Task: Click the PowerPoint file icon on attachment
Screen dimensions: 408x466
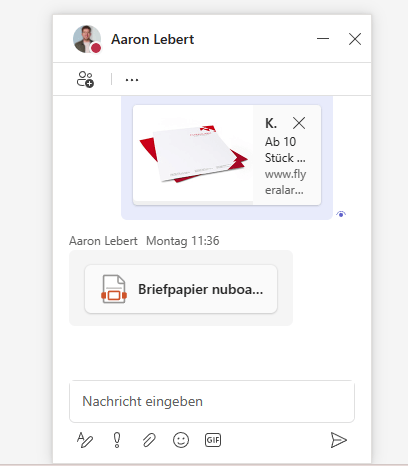Action: (114, 289)
